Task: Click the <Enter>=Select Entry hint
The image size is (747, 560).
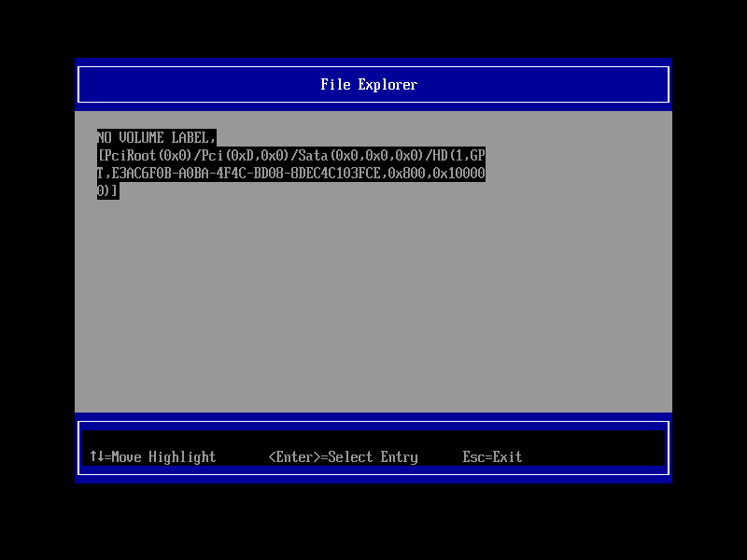Action: pyautogui.click(x=343, y=457)
